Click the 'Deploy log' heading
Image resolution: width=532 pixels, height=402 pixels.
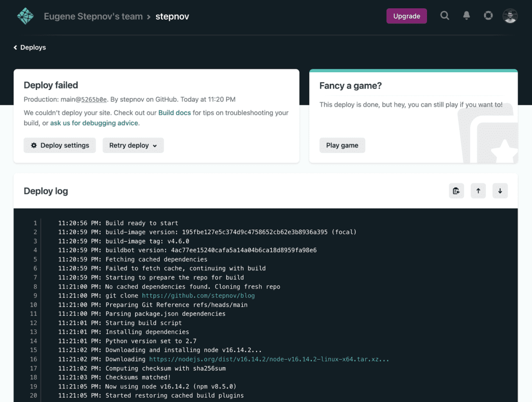pos(46,191)
